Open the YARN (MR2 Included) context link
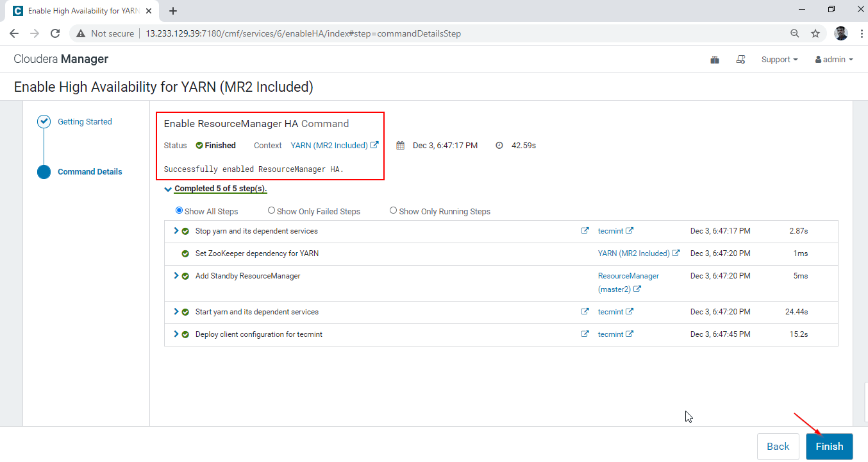Image resolution: width=868 pixels, height=462 pixels. 329,146
